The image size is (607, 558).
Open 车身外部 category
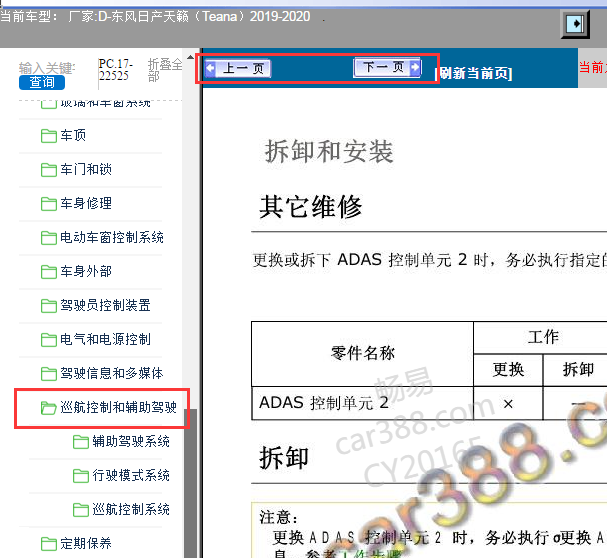click(x=86, y=271)
